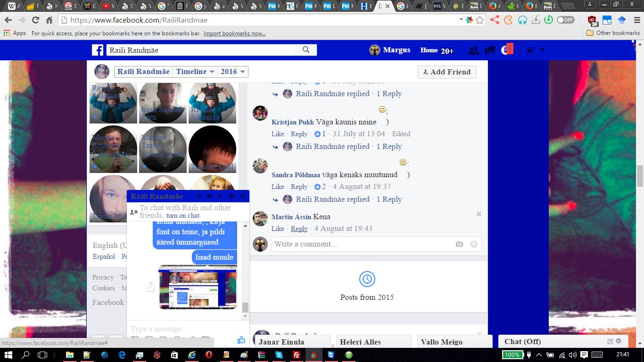
Task: Go to Chrome home page button
Action: tap(49, 20)
